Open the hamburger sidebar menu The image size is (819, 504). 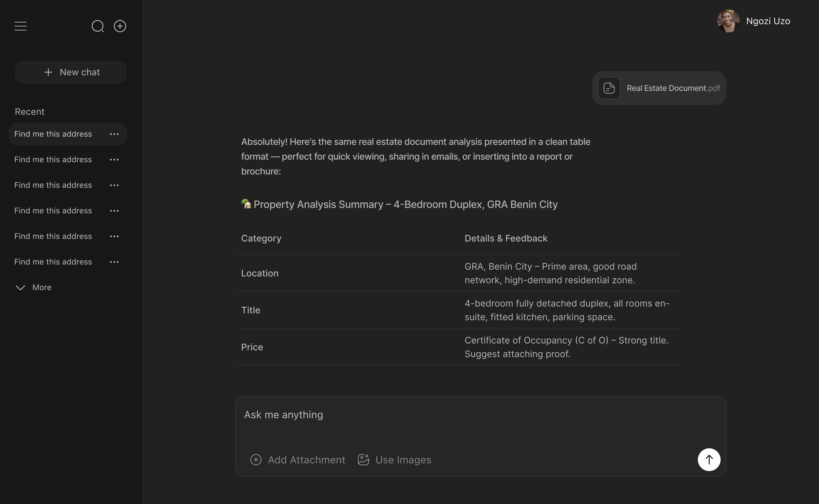[20, 26]
